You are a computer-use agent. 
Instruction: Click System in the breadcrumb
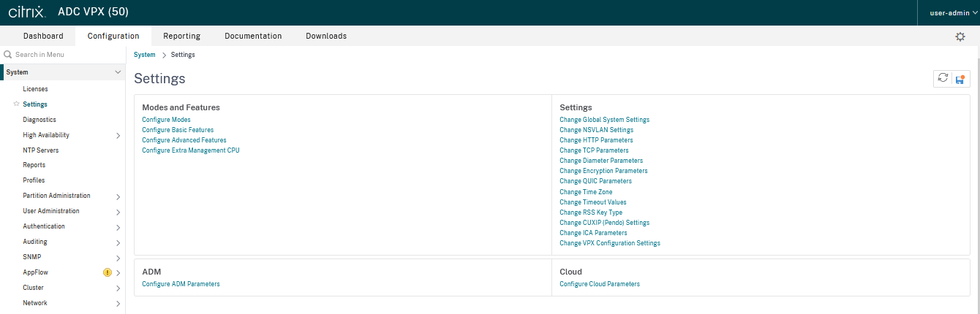145,55
